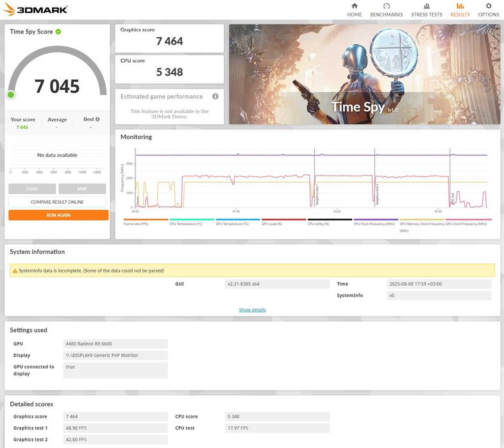The width and height of the screenshot is (504, 448).
Task: Toggle the GPU Memory Clock Frequency legend swatch
Action: 422,220
